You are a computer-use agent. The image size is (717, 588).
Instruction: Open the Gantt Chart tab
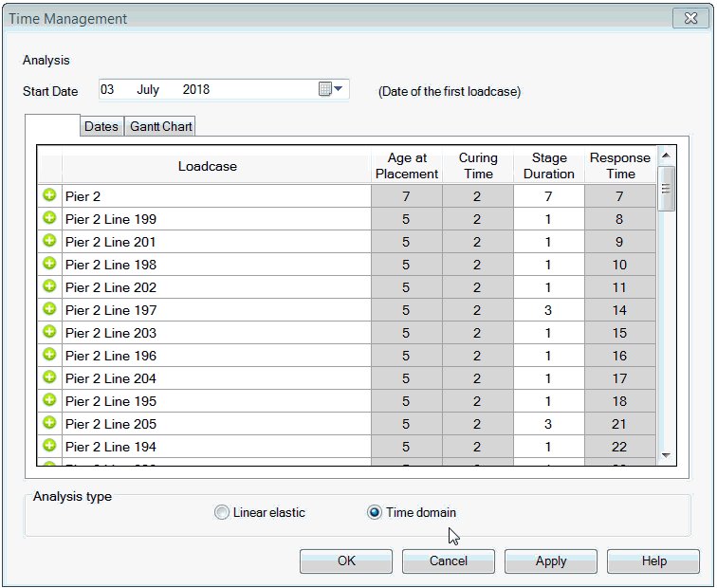pos(161,127)
